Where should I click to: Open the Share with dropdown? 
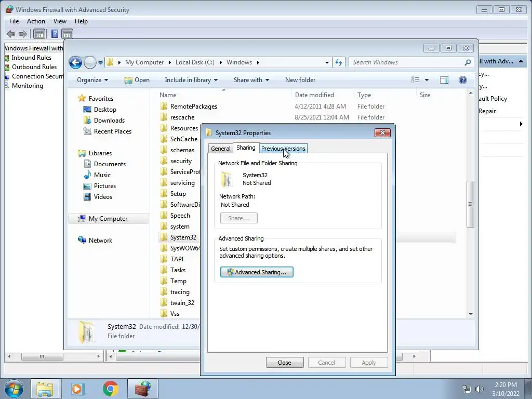click(x=251, y=80)
